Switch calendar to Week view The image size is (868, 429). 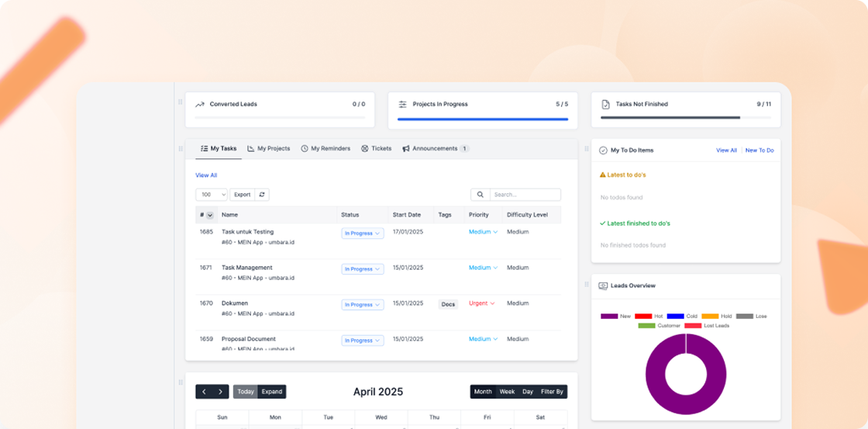507,392
